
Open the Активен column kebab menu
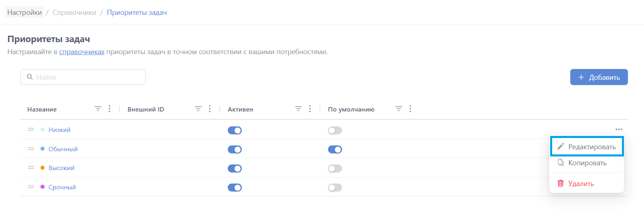click(x=310, y=109)
